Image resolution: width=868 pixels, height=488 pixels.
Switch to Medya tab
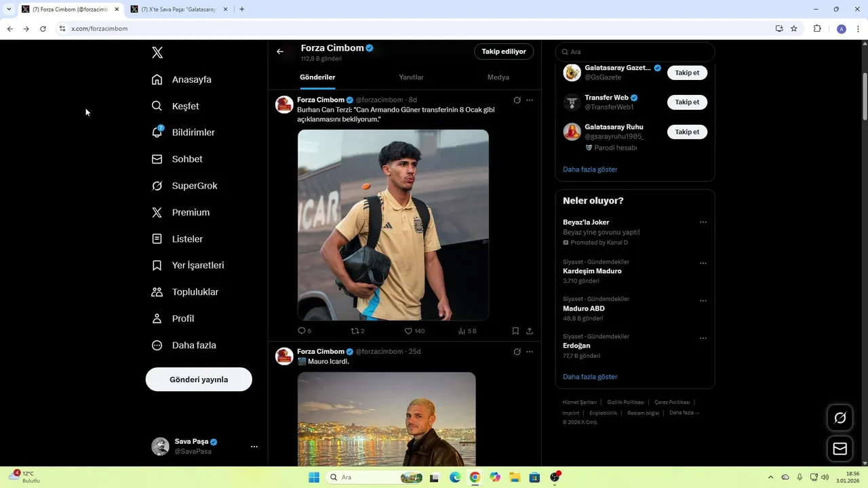[498, 77]
